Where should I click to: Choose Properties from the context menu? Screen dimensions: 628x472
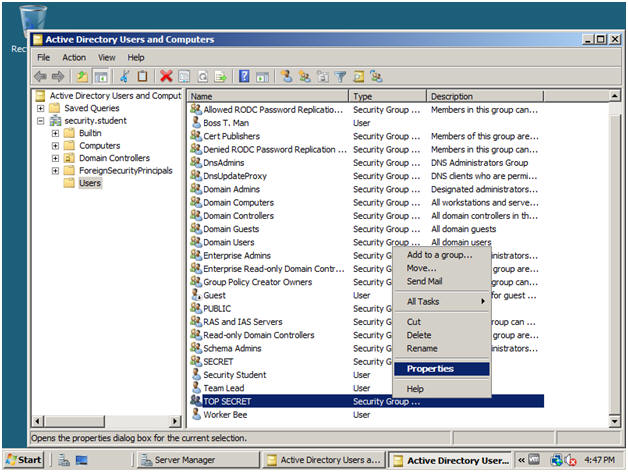pyautogui.click(x=442, y=369)
